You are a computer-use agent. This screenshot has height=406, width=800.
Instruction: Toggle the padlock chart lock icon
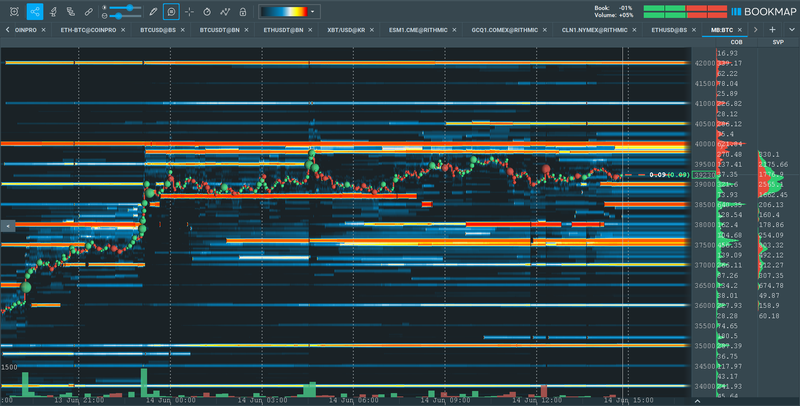[243, 11]
